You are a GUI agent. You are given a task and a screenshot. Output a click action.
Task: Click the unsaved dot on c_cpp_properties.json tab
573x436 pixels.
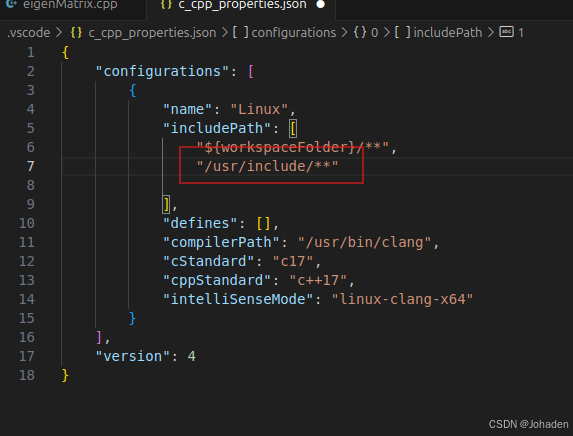coord(320,4)
